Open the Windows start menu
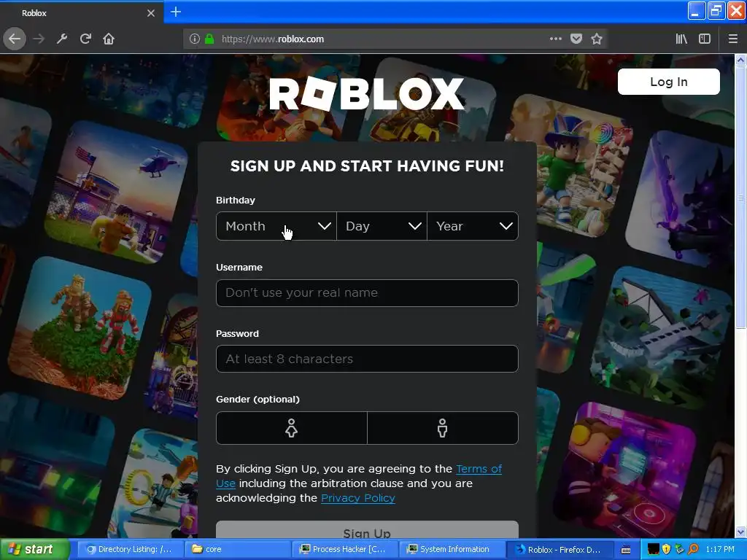747x560 pixels. (x=34, y=549)
